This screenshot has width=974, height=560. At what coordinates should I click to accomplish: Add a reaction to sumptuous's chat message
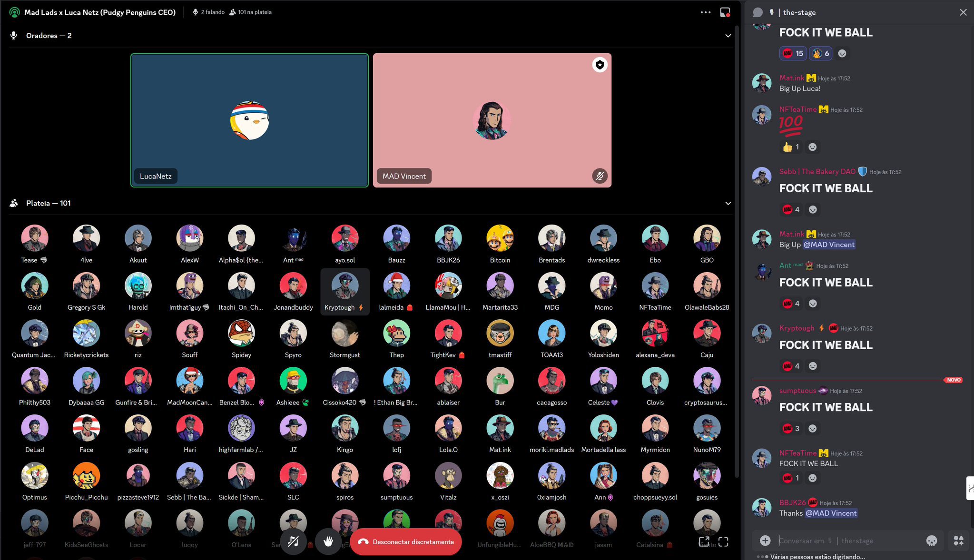[813, 428]
